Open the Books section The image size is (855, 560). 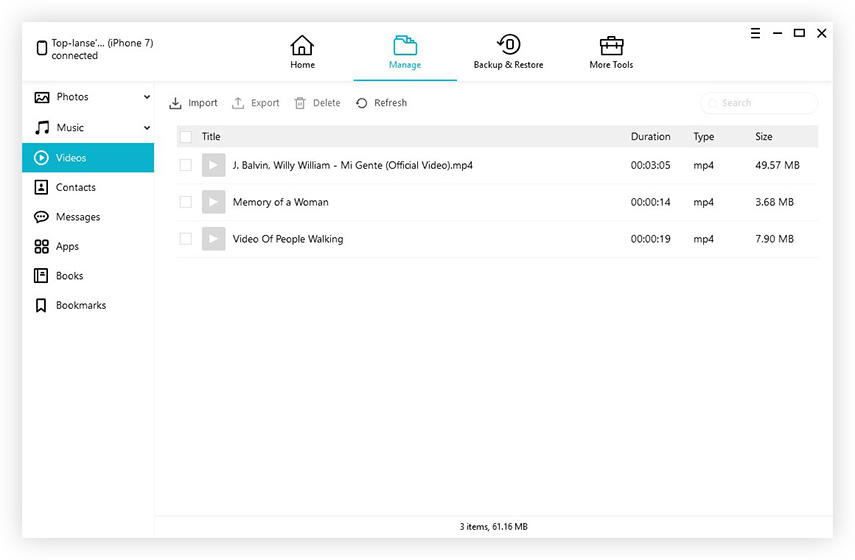(x=88, y=276)
